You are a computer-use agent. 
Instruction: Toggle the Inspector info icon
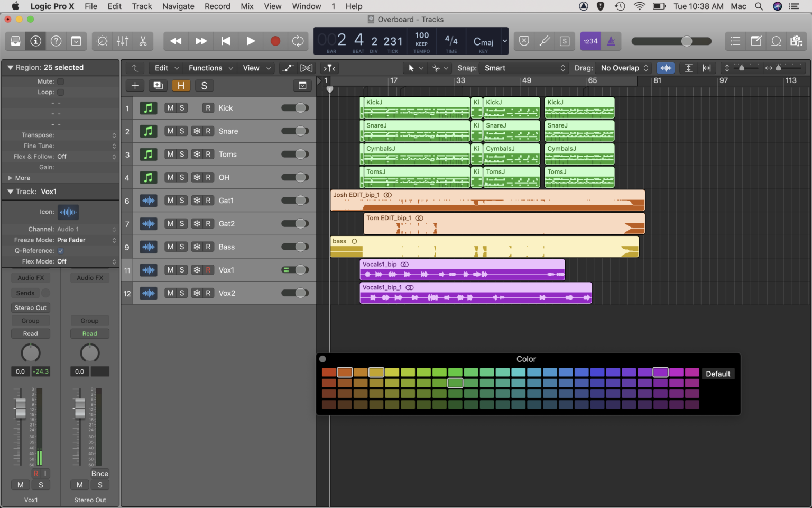coord(35,41)
